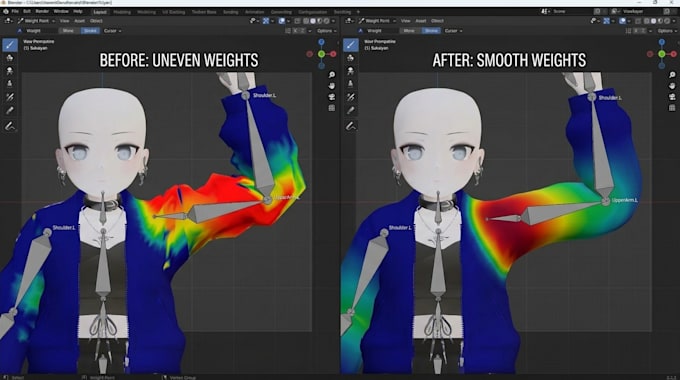The image size is (680, 380).
Task: Open the Window menu
Action: [61, 11]
